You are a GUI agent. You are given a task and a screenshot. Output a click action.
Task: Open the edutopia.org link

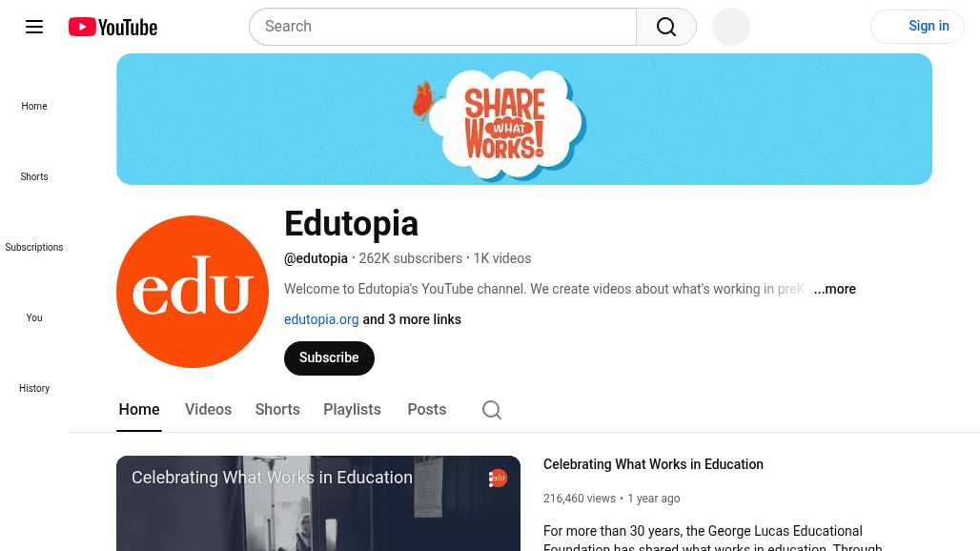[321, 319]
